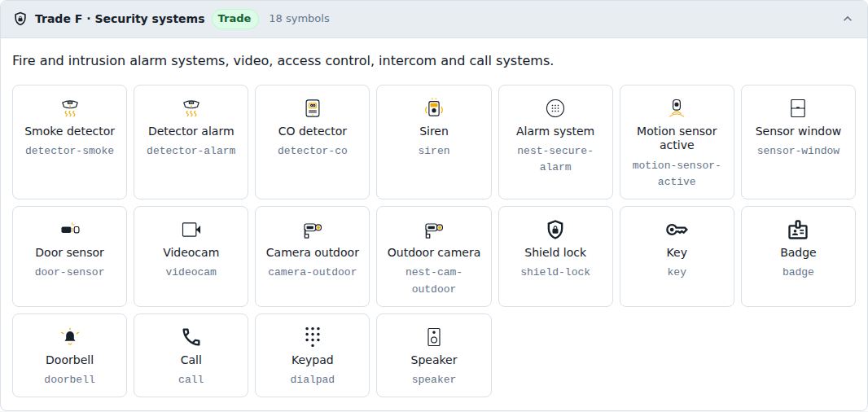
Task: Pick the Badge icon
Action: pos(798,230)
